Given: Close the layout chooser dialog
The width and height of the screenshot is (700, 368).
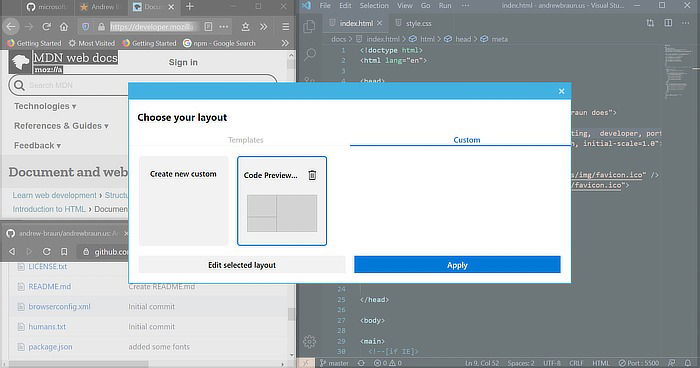Looking at the screenshot, I should tap(561, 91).
